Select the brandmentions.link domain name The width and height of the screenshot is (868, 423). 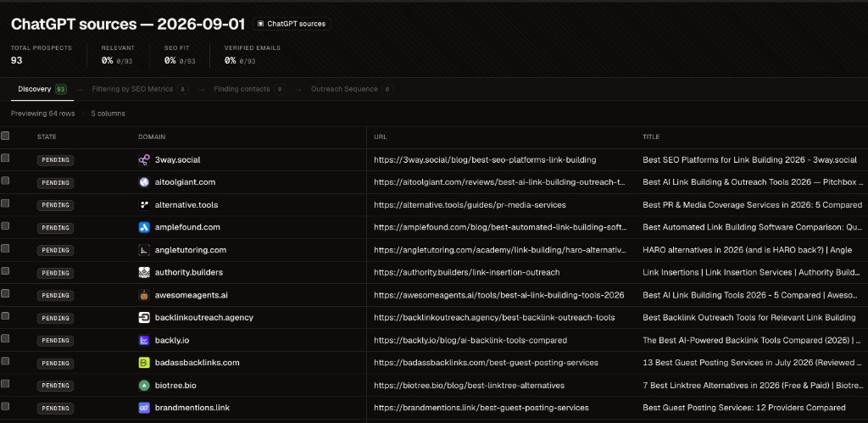click(192, 408)
